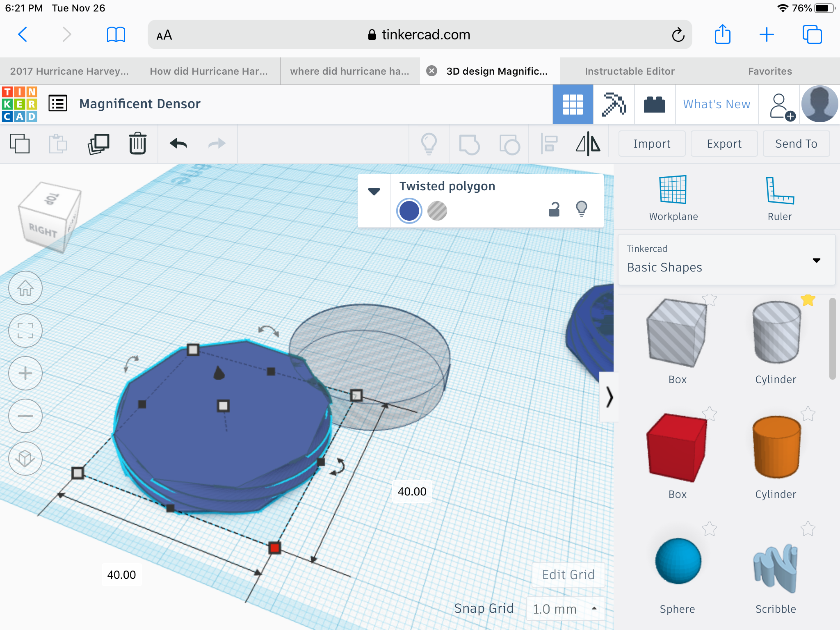This screenshot has height=630, width=840.
Task: Undo the last action
Action: [x=178, y=144]
